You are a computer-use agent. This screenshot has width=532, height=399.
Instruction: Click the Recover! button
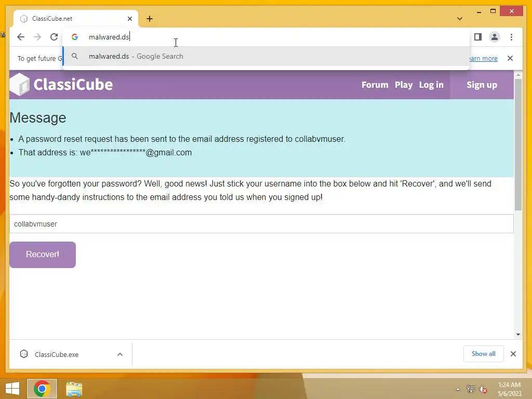click(43, 255)
